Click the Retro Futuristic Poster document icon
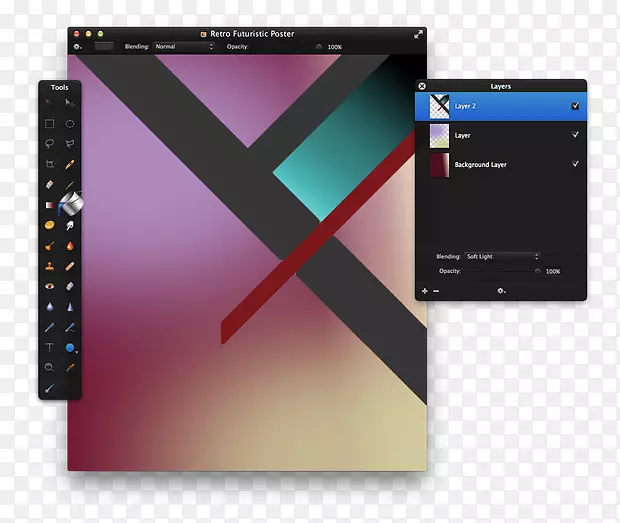The image size is (620, 523). point(204,34)
